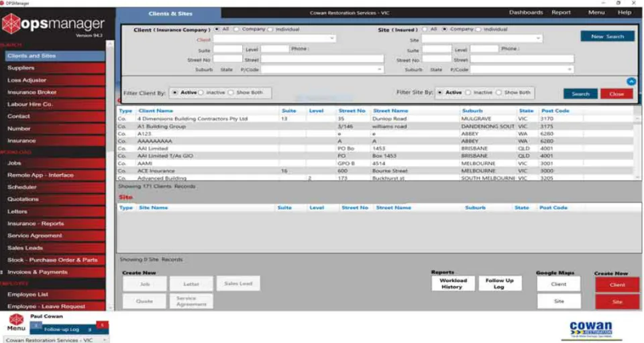Select the AAI Limited T/As GIO row

click(x=375, y=156)
